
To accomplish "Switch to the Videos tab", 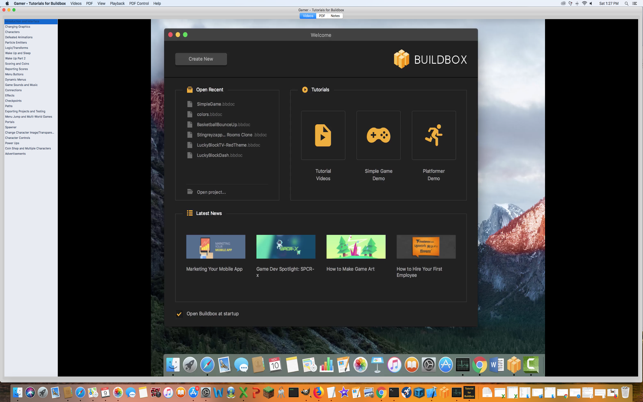I will [308, 16].
